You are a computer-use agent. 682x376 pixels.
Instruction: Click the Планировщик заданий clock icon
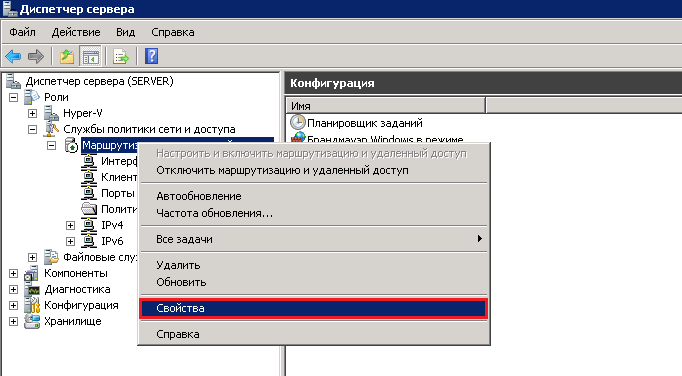[298, 123]
